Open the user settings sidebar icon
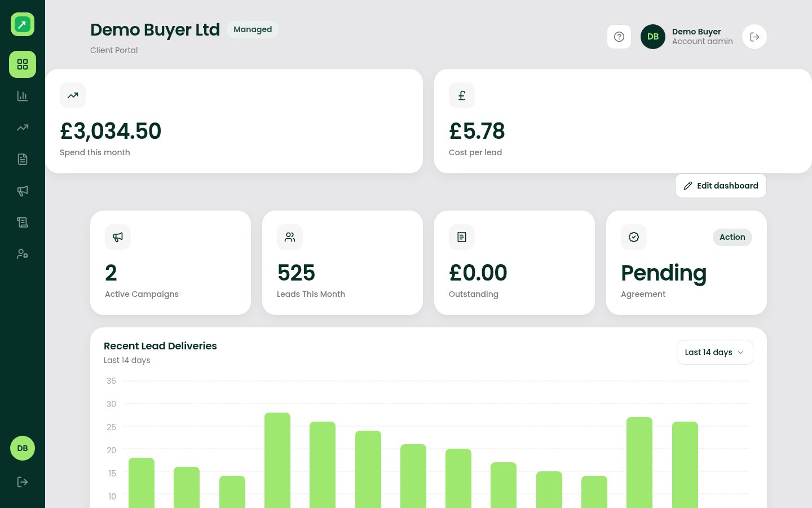812x508 pixels. click(x=23, y=254)
